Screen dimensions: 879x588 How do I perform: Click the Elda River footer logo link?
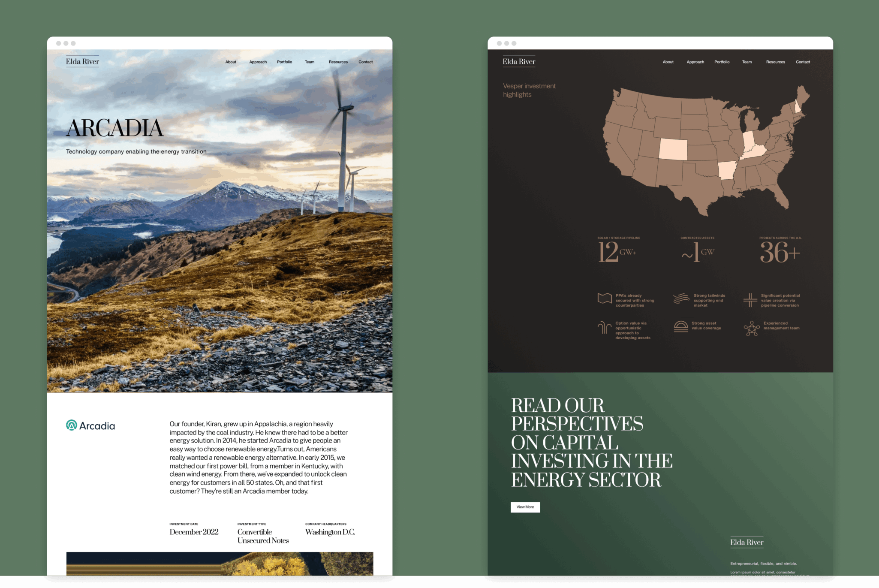[747, 542]
